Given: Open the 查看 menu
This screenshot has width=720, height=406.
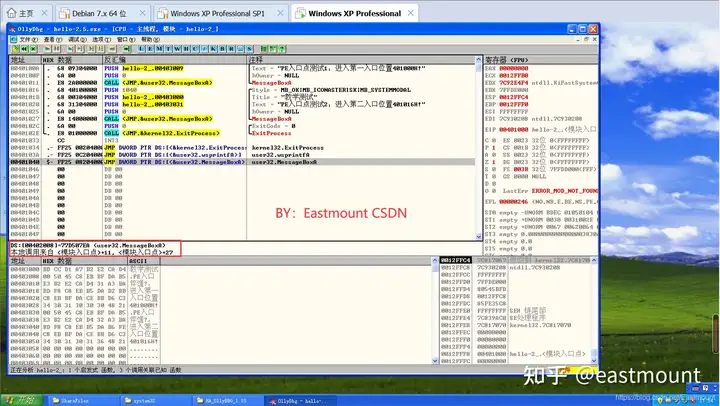Looking at the screenshot, I should click(x=53, y=39).
